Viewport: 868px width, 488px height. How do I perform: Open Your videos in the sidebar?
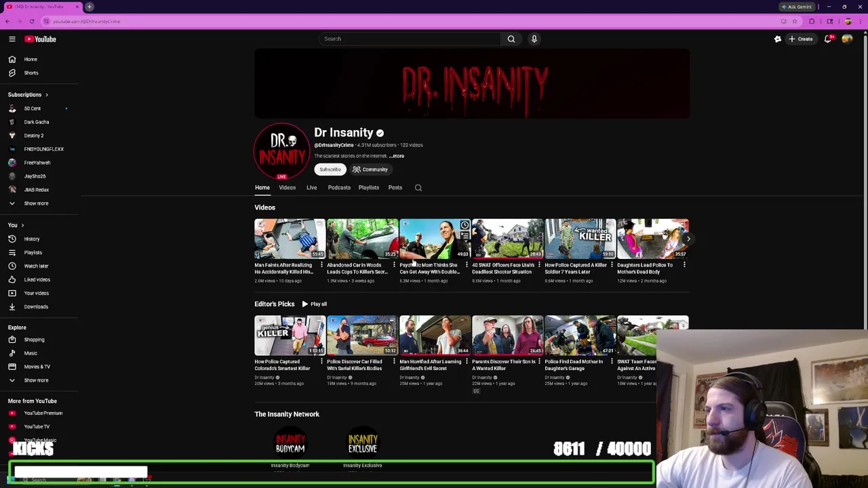pyautogui.click(x=38, y=293)
